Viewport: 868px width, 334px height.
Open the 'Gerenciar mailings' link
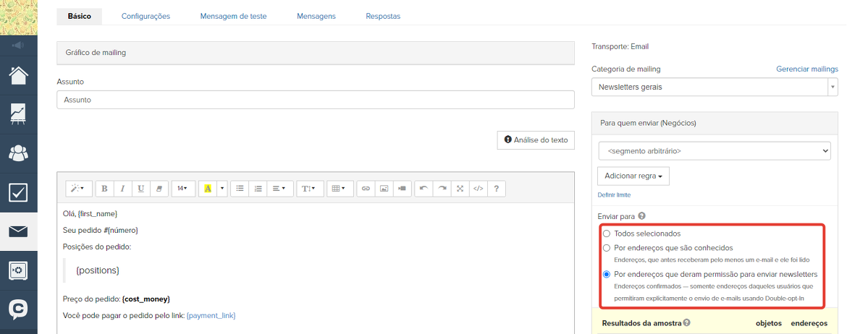click(x=806, y=69)
